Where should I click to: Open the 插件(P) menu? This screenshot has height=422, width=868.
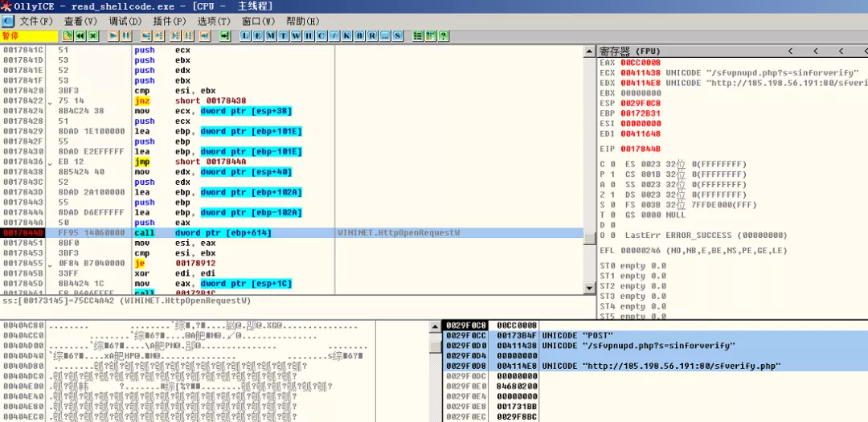(x=168, y=21)
